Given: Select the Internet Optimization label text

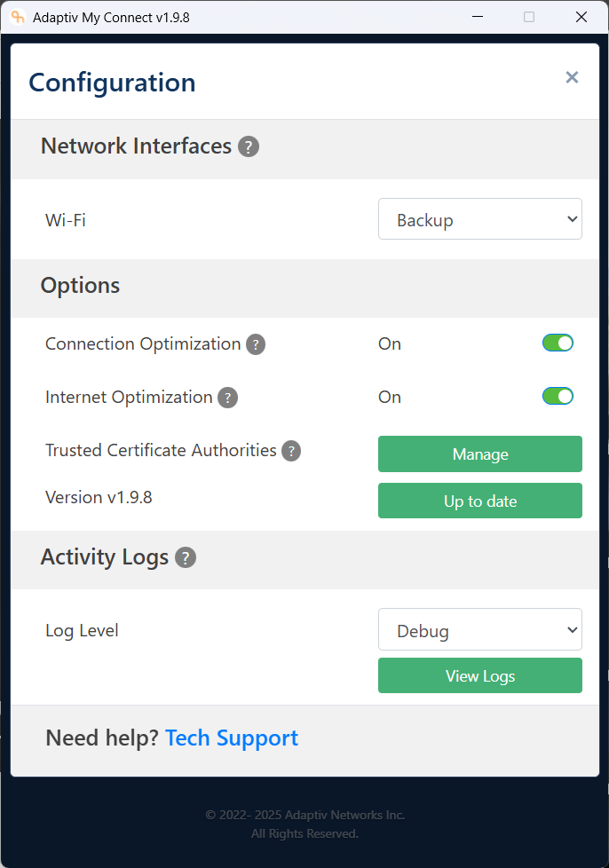Looking at the screenshot, I should click(x=129, y=397).
